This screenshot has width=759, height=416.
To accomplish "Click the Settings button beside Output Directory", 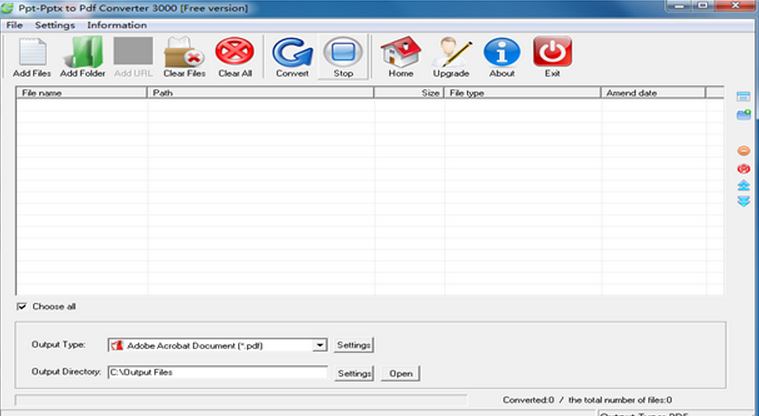I will 354,373.
